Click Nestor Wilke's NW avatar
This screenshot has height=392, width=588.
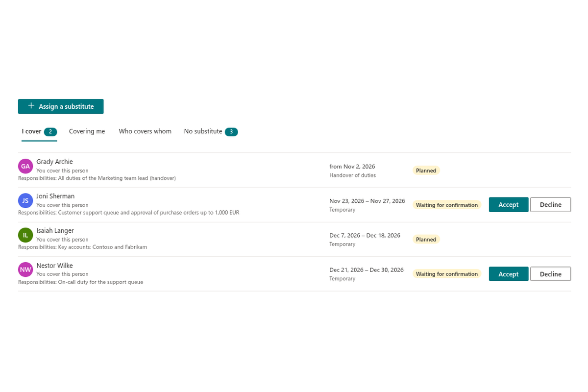pyautogui.click(x=25, y=269)
